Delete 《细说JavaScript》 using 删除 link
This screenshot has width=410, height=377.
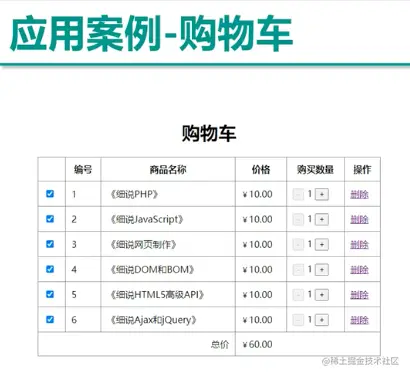click(359, 219)
